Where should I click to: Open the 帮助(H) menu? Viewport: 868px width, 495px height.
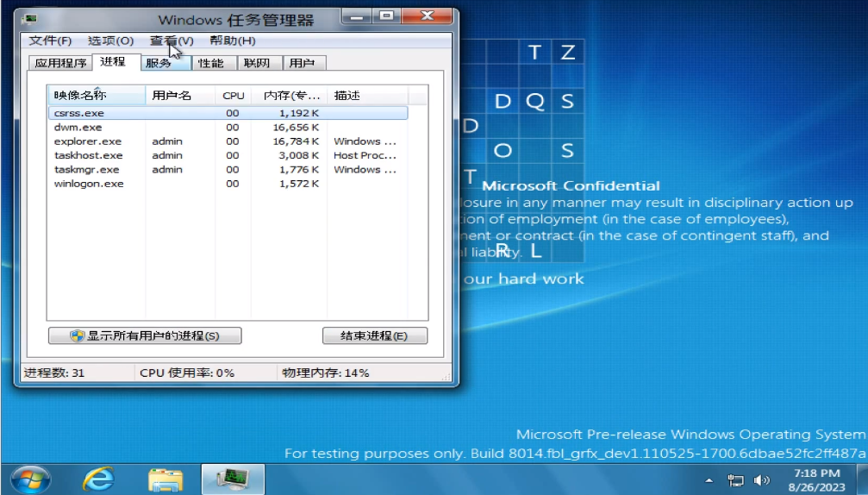tap(233, 41)
